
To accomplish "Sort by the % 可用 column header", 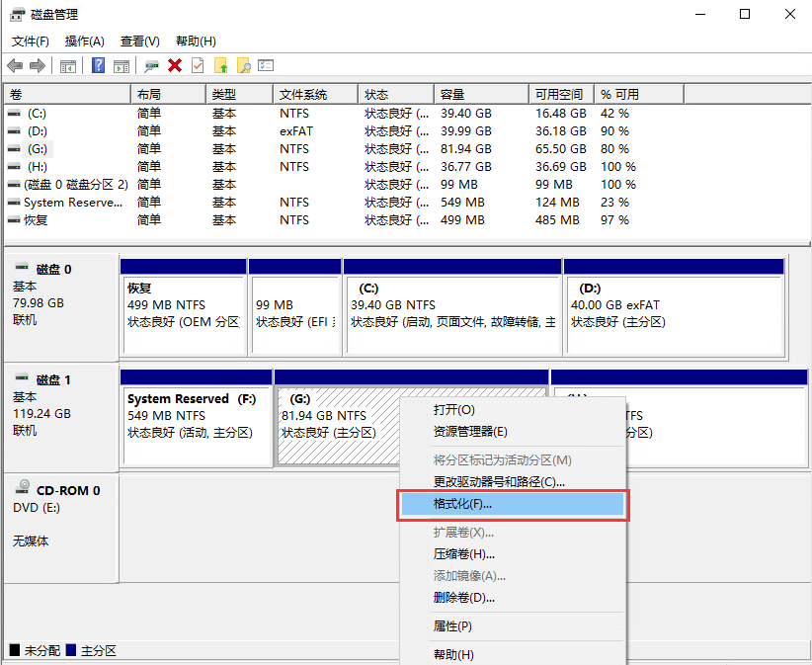I will tap(639, 94).
